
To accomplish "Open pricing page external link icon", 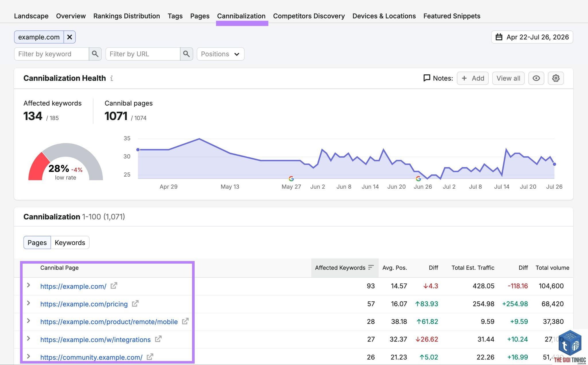I will pyautogui.click(x=135, y=304).
